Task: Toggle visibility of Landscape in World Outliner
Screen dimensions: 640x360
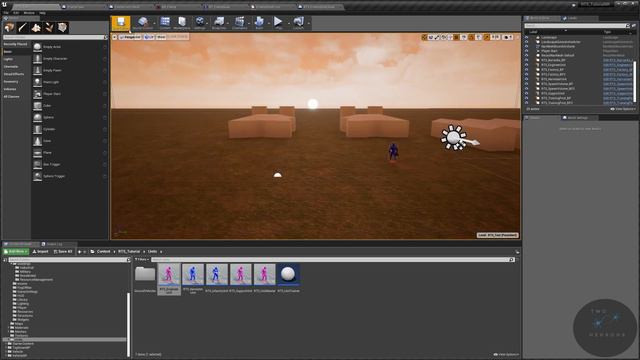Action: (527, 38)
